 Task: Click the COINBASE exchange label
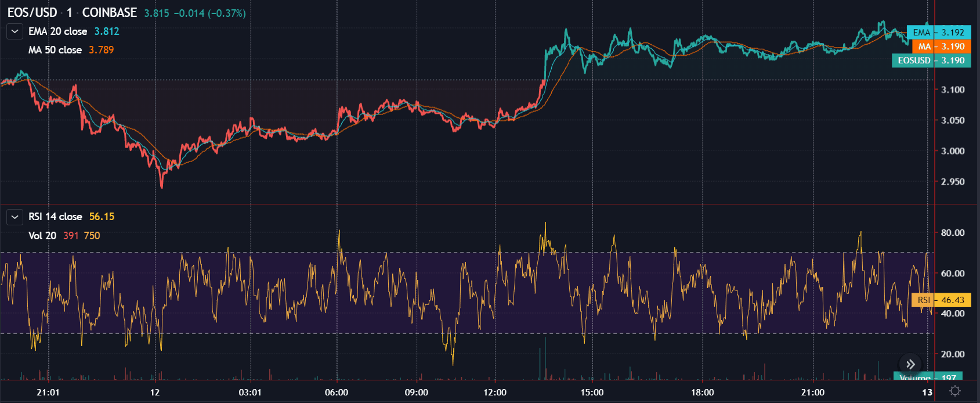point(110,12)
